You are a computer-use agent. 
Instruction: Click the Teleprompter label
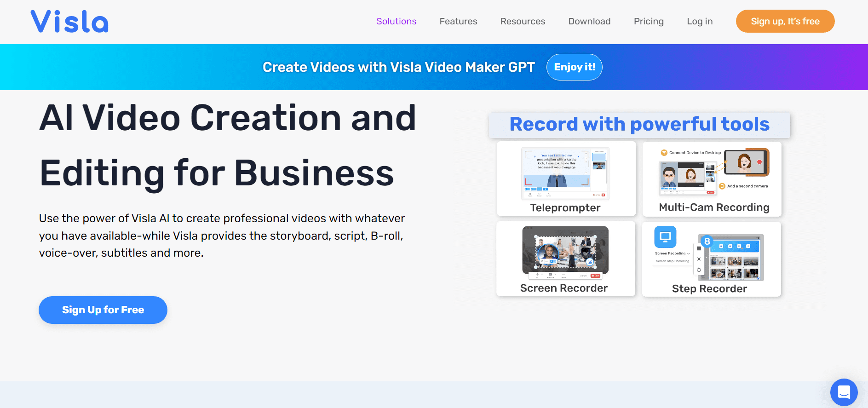(565, 208)
